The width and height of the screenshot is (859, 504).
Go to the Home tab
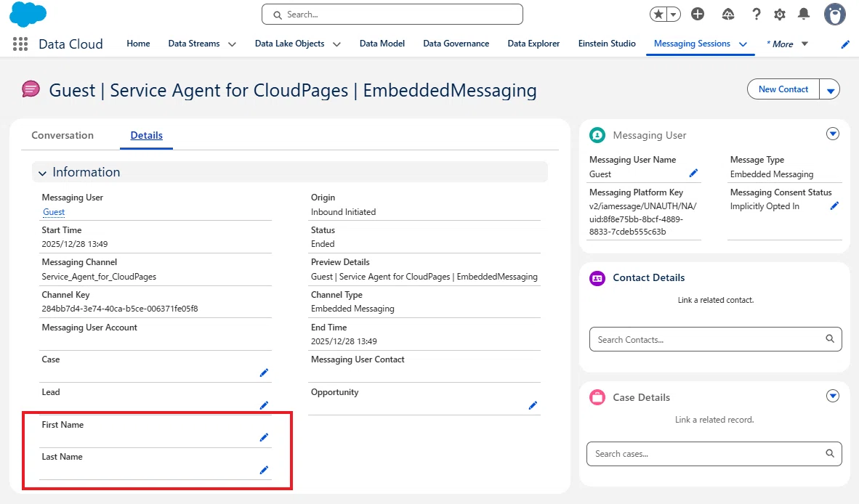click(138, 44)
